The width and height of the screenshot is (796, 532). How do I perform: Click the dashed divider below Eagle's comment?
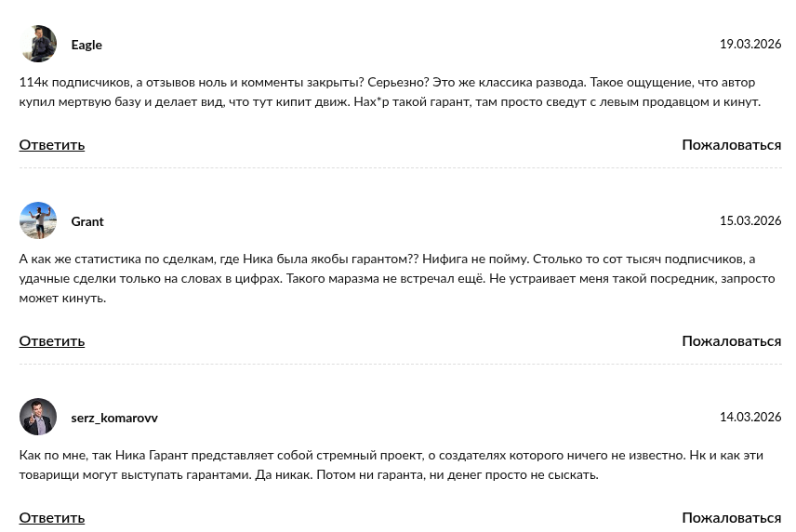400,168
